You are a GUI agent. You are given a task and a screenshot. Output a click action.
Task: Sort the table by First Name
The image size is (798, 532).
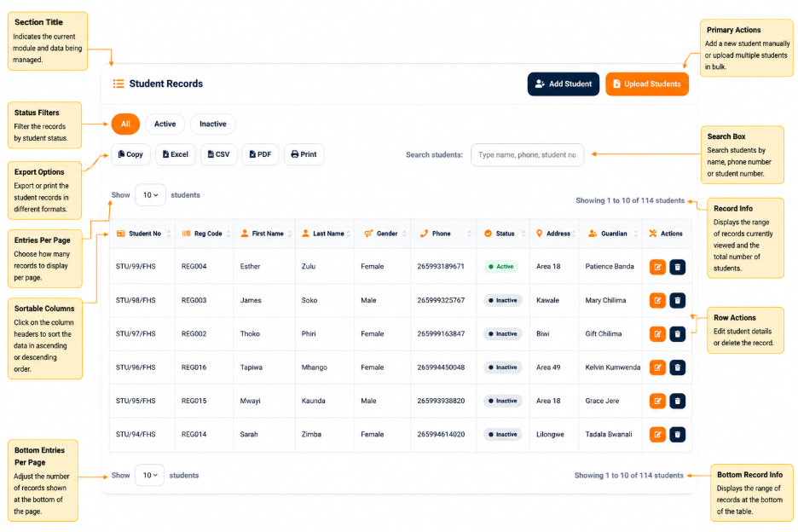pyautogui.click(x=264, y=234)
